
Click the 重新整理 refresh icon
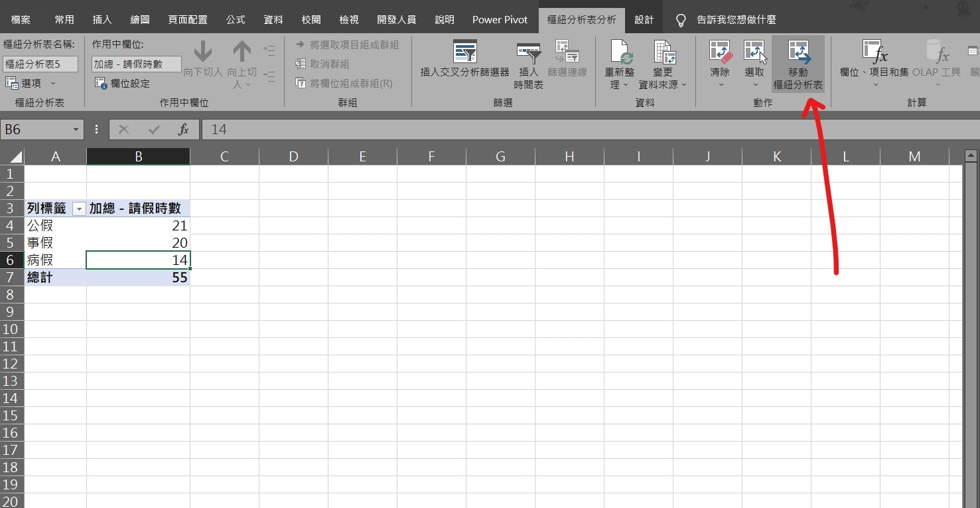pyautogui.click(x=620, y=52)
